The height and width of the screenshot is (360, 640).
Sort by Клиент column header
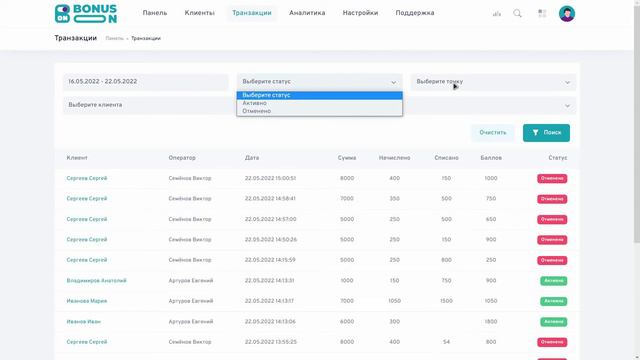coord(77,158)
